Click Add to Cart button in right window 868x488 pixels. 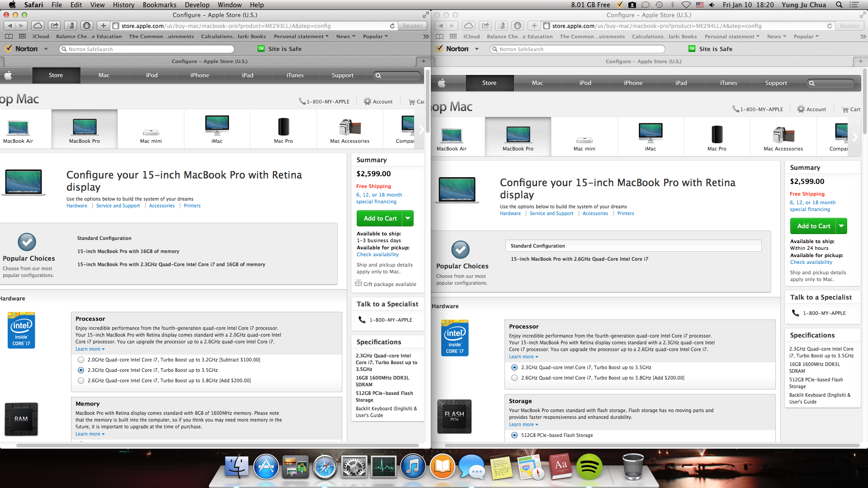click(x=813, y=226)
